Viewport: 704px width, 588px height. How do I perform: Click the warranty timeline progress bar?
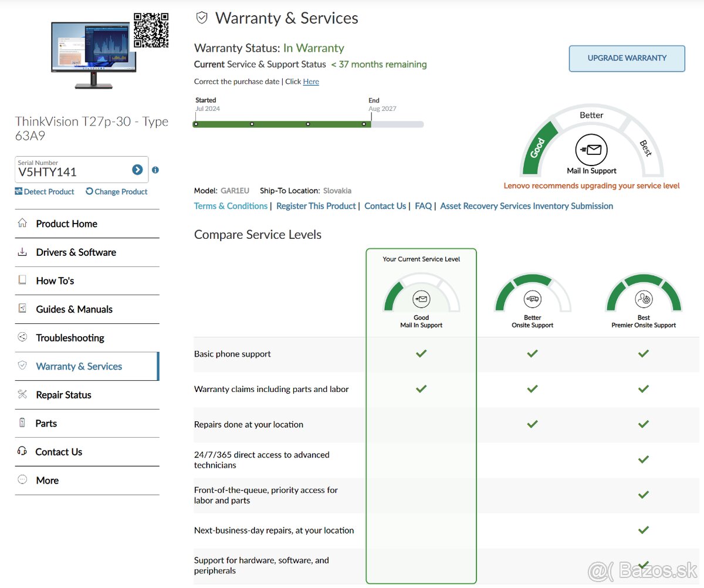click(x=308, y=124)
